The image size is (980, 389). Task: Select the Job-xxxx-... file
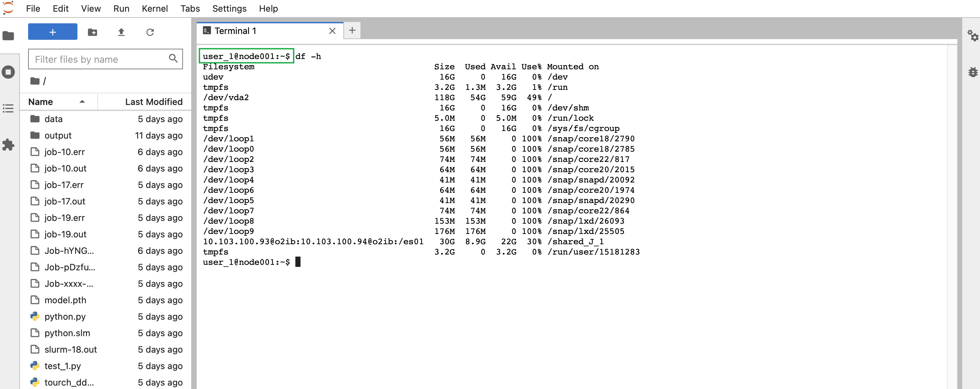coord(106,283)
